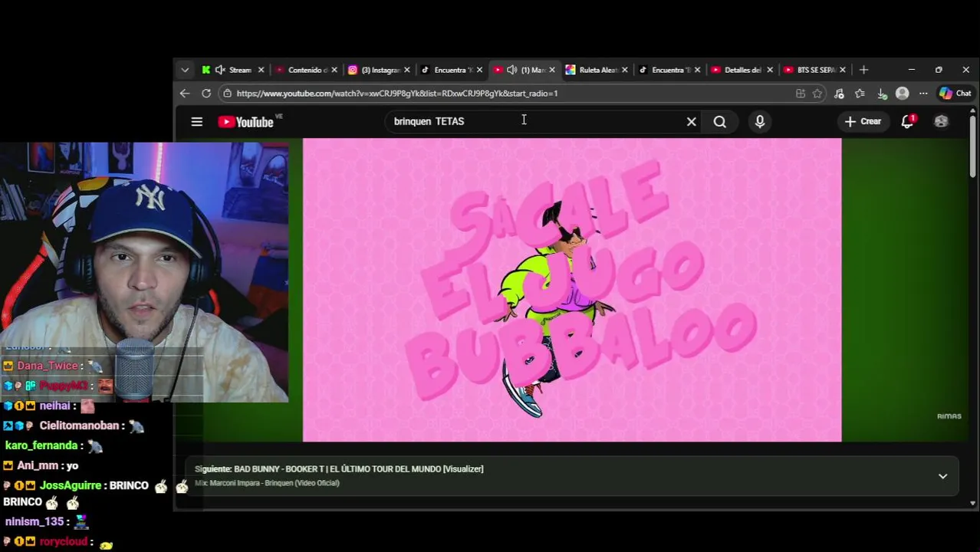The width and height of the screenshot is (980, 552).
Task: Open the Crear menu
Action: point(863,121)
